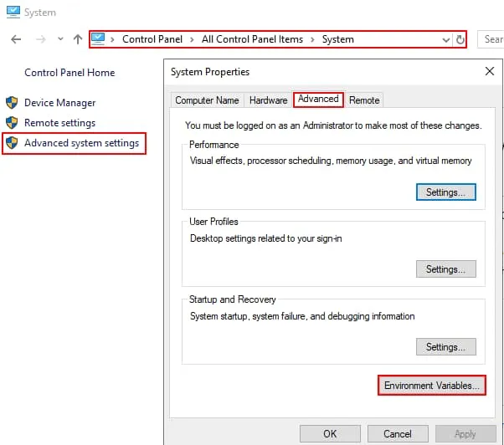Click the Advanced system settings shield icon
Image resolution: width=504 pixels, height=445 pixels.
12,143
